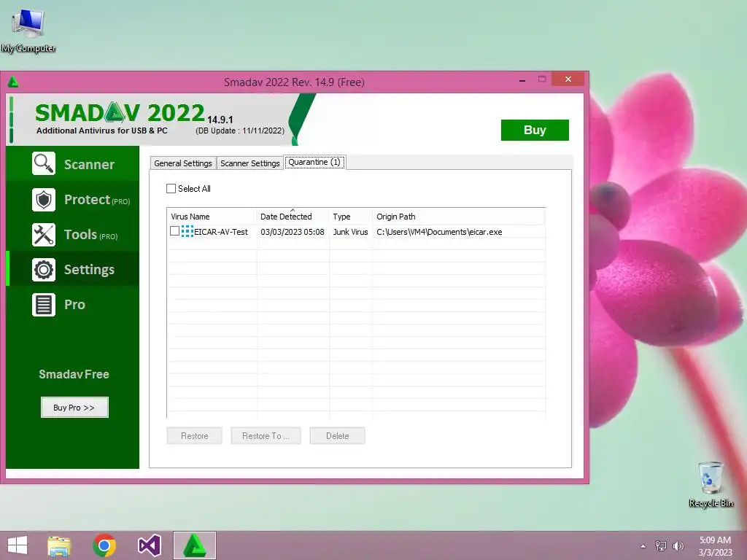Open My Computer desktop icon
This screenshot has width=747, height=560.
point(28,29)
